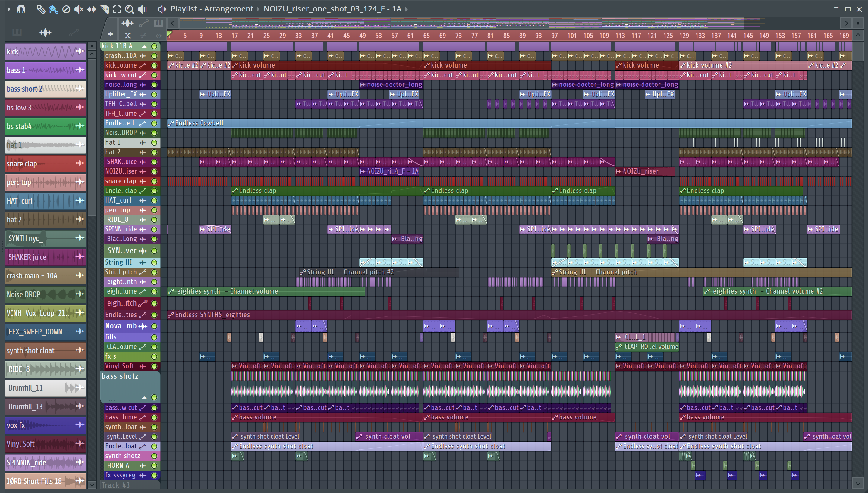Select the Endless SYNTHS_eighties automation clip
This screenshot has height=493, width=868.
[509, 315]
